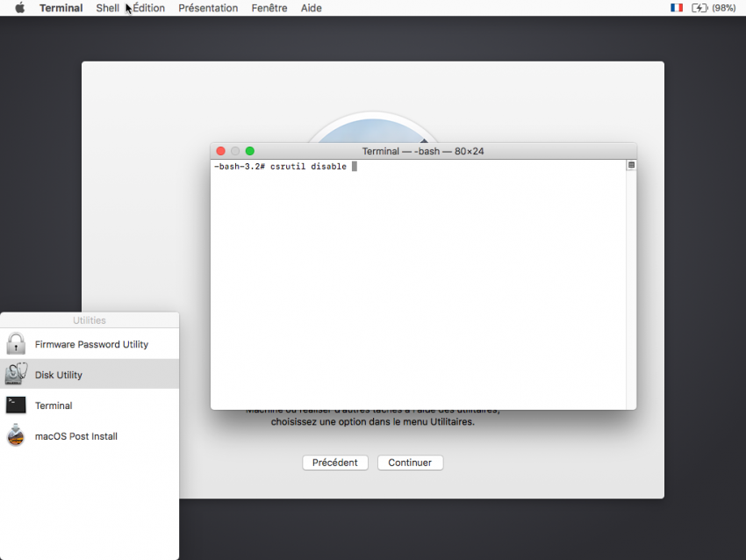Click the Terminal window title bar text
The image size is (746, 560).
click(x=423, y=151)
